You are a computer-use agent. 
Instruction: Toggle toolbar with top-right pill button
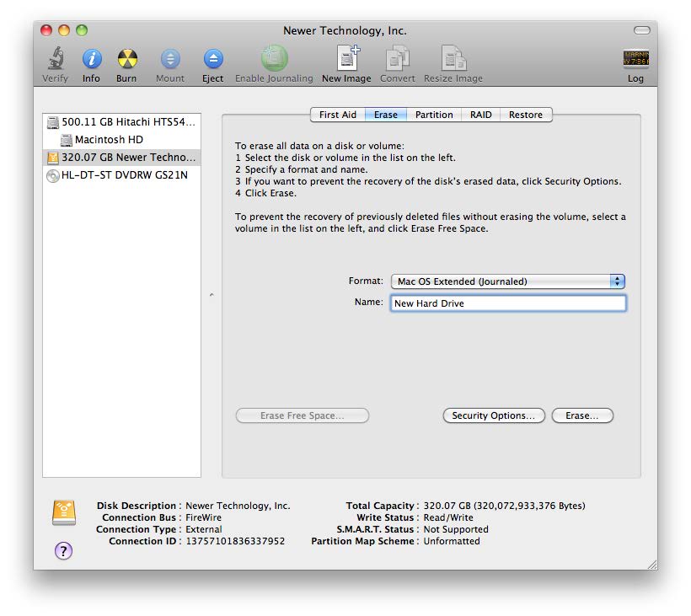pos(641,30)
